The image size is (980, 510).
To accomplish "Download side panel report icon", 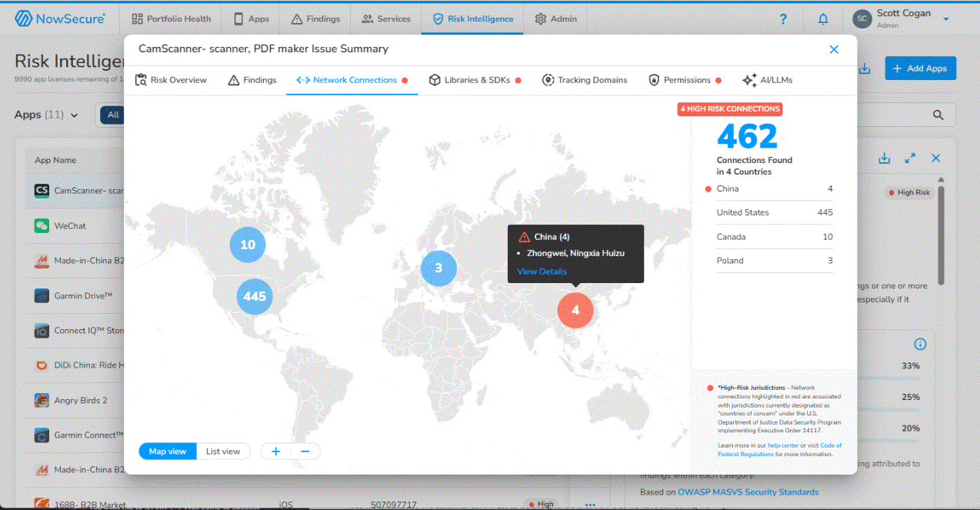I will [885, 158].
